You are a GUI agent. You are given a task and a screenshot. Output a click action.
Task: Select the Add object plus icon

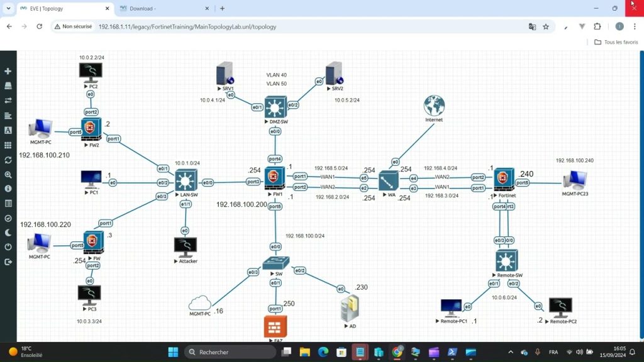pos(8,71)
